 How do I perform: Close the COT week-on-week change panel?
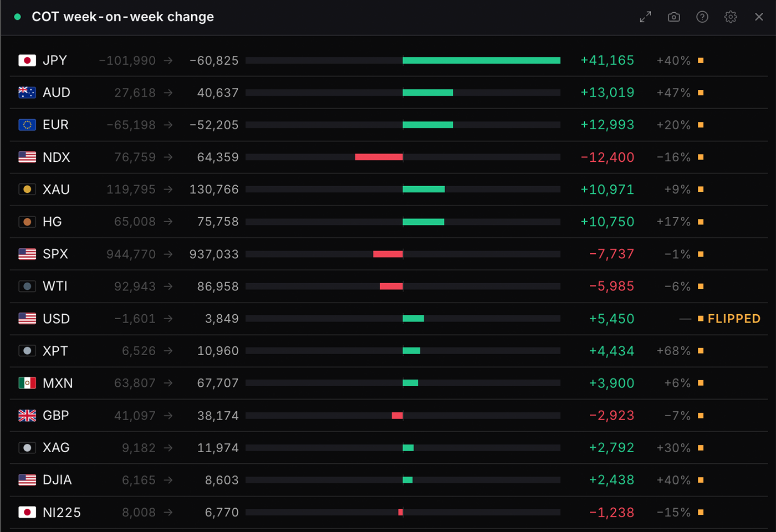tap(759, 17)
